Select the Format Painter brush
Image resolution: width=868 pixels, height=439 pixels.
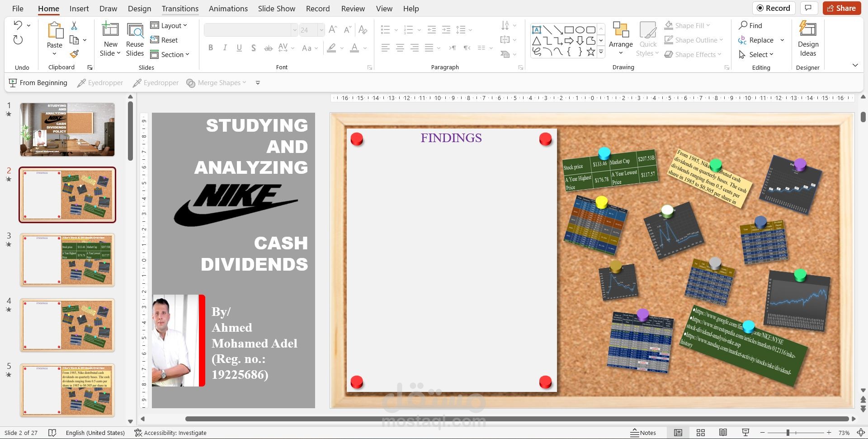click(74, 54)
